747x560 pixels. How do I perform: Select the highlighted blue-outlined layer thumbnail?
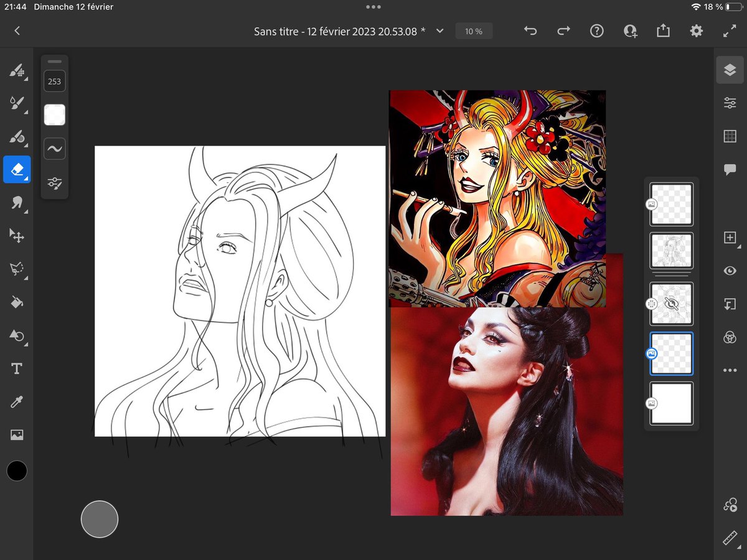click(x=672, y=353)
